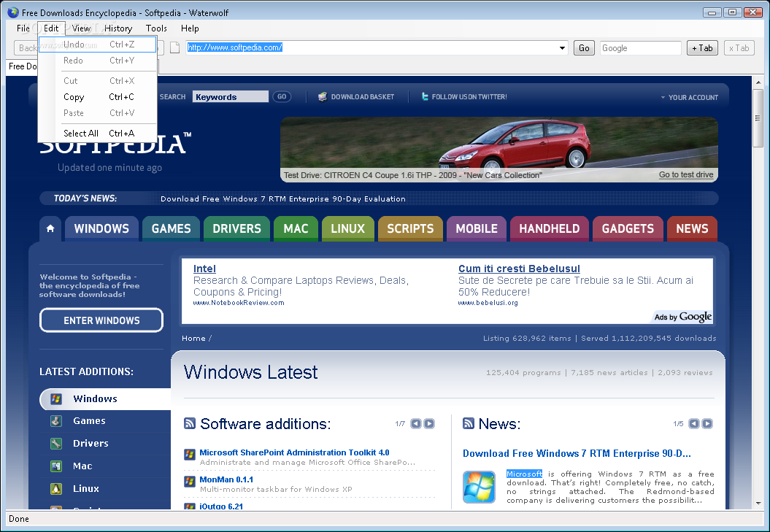The height and width of the screenshot is (532, 770).
Task: Click in the address bar URL field
Action: pyautogui.click(x=376, y=48)
